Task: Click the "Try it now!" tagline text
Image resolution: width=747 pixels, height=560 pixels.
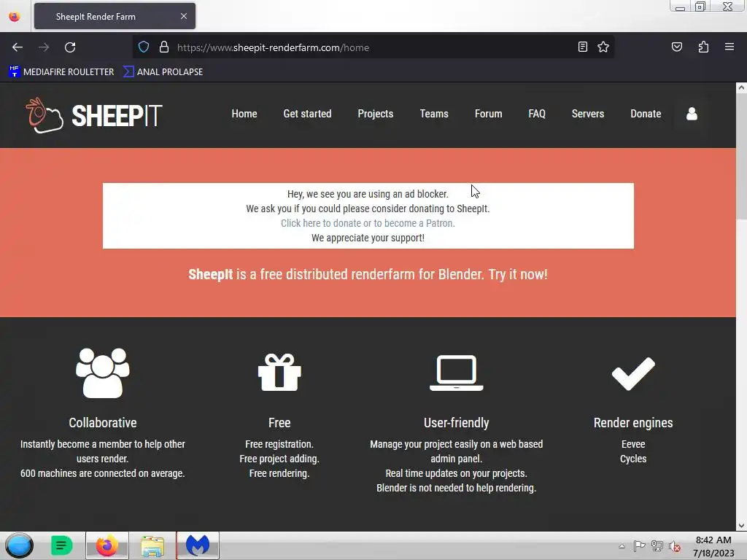Action: pos(518,275)
